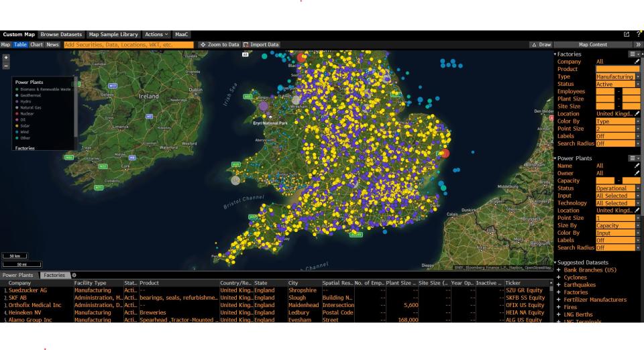The height and width of the screenshot is (350, 644).
Task: Open Heineken NV company link
Action: (25, 312)
